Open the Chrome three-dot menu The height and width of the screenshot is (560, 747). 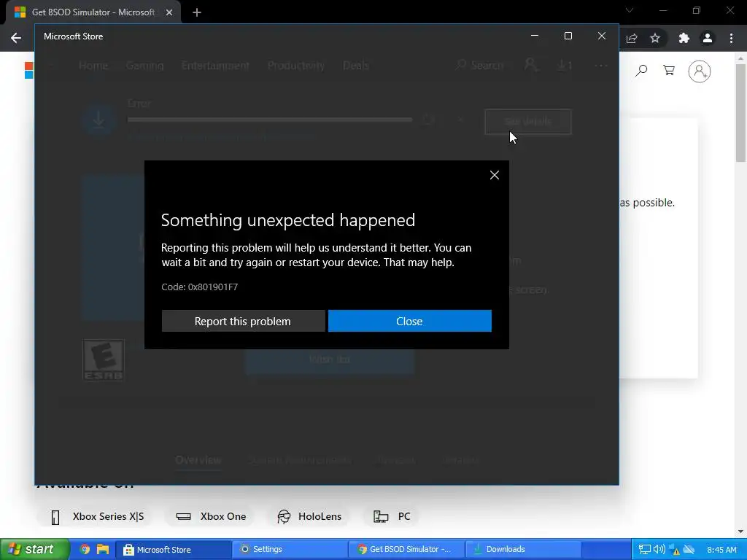tap(731, 38)
